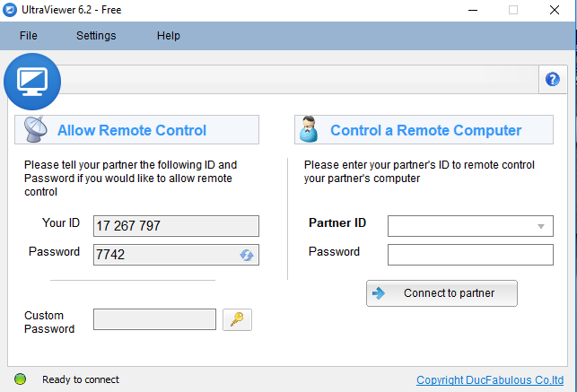The image size is (577, 392).
Task: Click the blue help question mark icon
Action: 553,80
